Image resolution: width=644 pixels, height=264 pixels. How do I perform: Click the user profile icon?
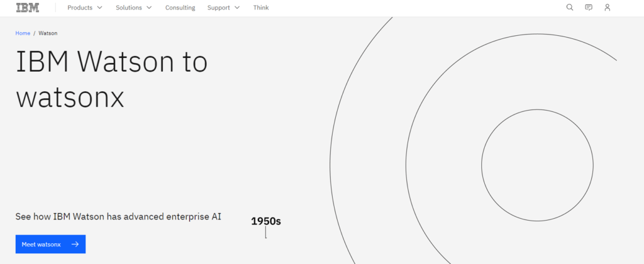[607, 8]
